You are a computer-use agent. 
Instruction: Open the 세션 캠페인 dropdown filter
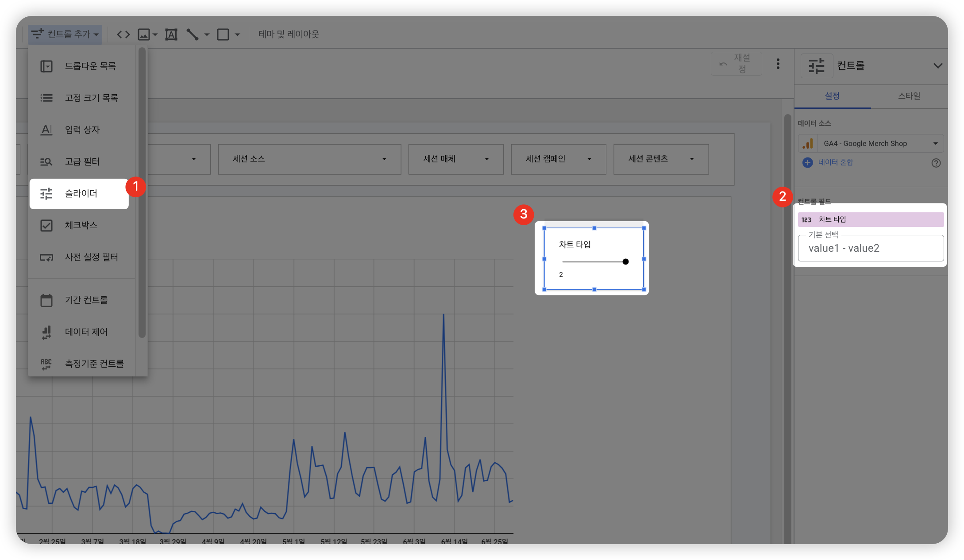click(x=559, y=159)
